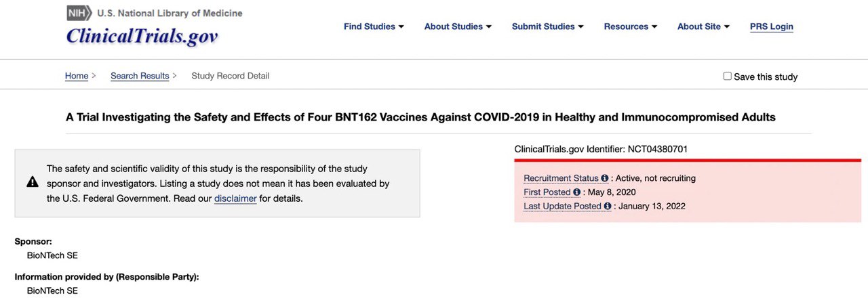This screenshot has width=868, height=300.
Task: Return to Search Results breadcrumb
Action: pos(140,76)
